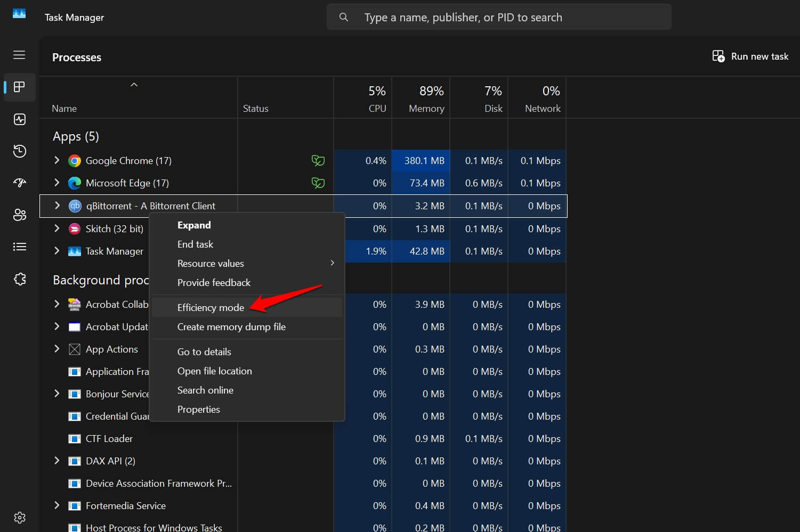Viewport: 800px width, 532px height.
Task: Click the Microsoft Edge app icon
Action: pyautogui.click(x=75, y=183)
